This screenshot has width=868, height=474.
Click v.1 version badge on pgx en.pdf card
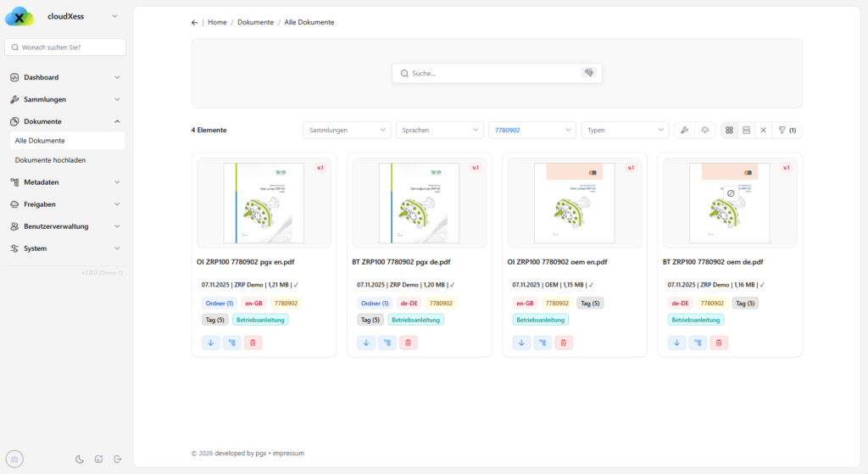pyautogui.click(x=320, y=168)
